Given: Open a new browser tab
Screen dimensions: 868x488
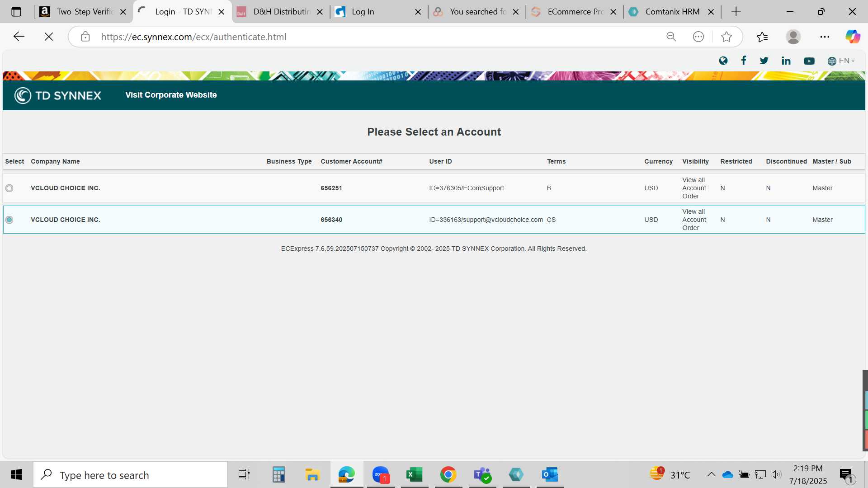Looking at the screenshot, I should [736, 12].
